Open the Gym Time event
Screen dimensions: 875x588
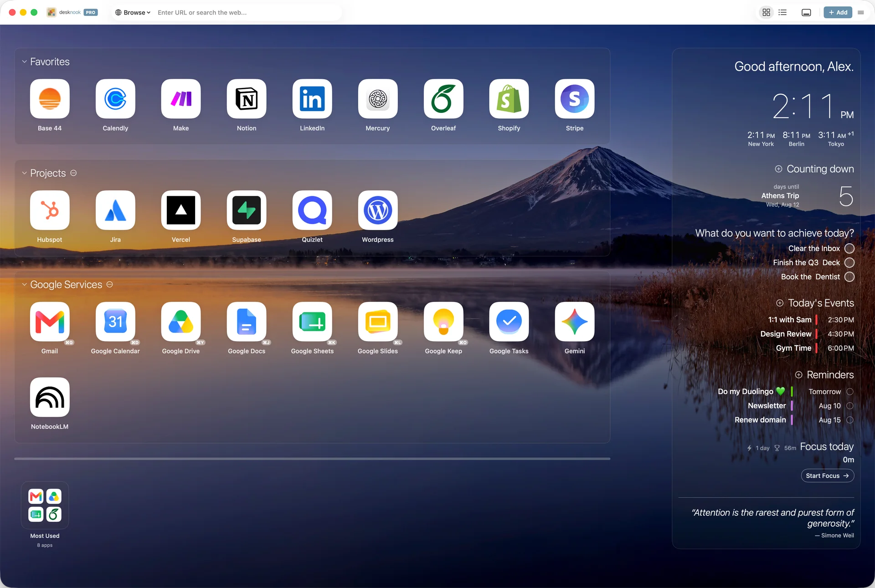click(815, 348)
